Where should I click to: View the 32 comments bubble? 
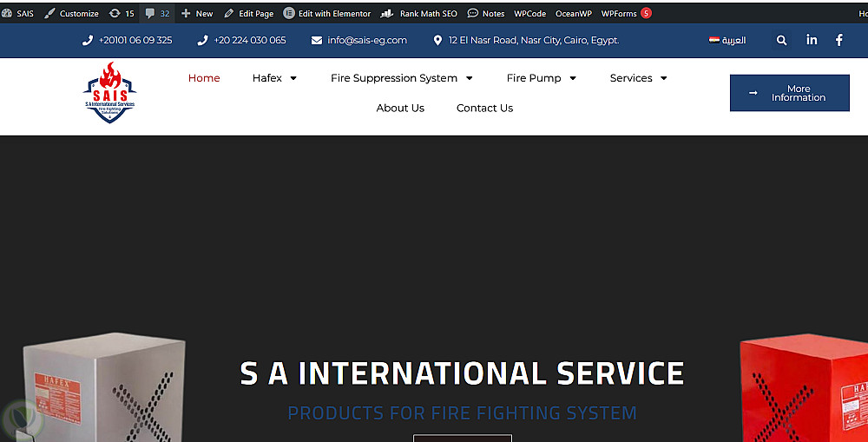(x=157, y=13)
